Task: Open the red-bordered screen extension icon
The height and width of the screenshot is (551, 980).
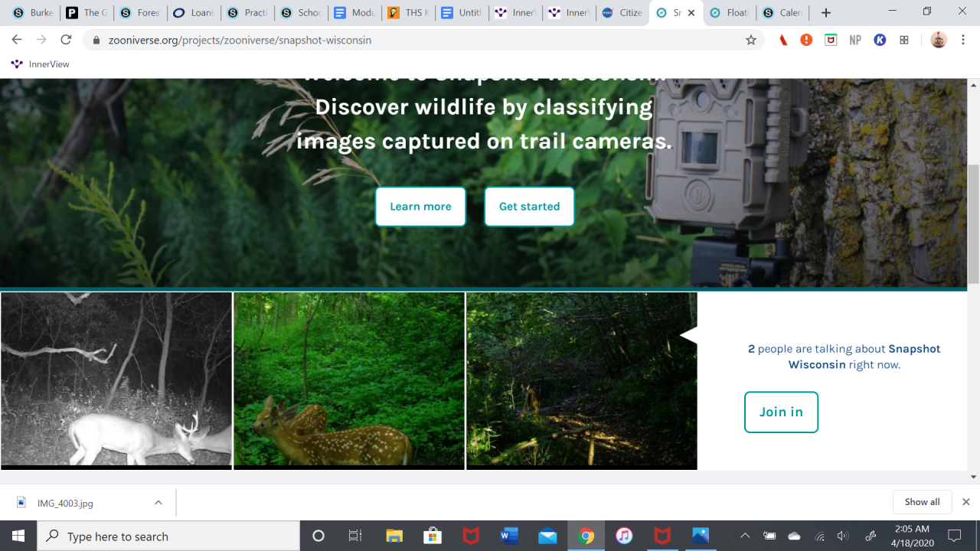Action: 831,40
